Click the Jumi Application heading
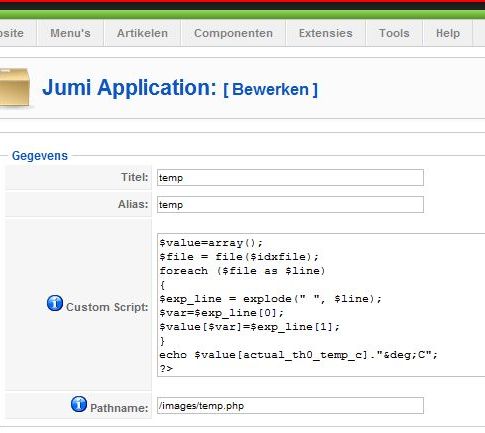485x433 pixels. 130,88
